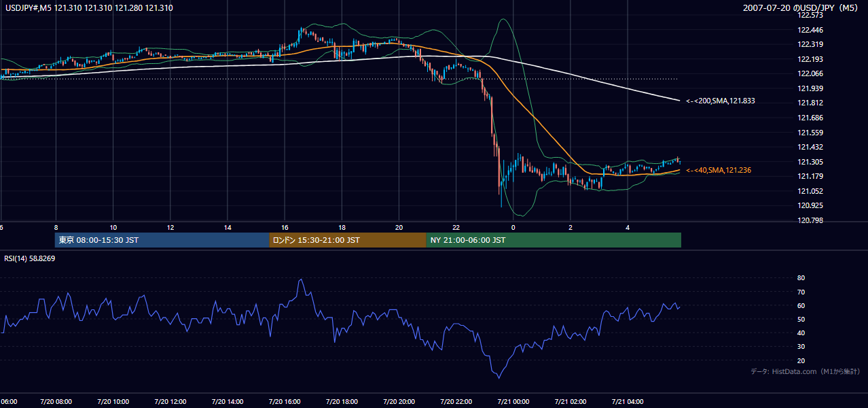Click hour label 14 under the price chart
Viewport: 868px width, 408px height.
228,227
